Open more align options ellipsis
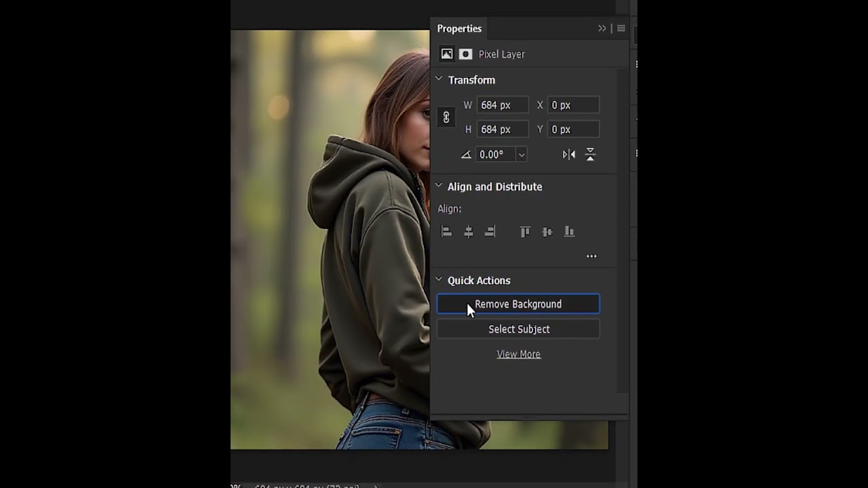Viewport: 868px width, 488px height. [591, 256]
